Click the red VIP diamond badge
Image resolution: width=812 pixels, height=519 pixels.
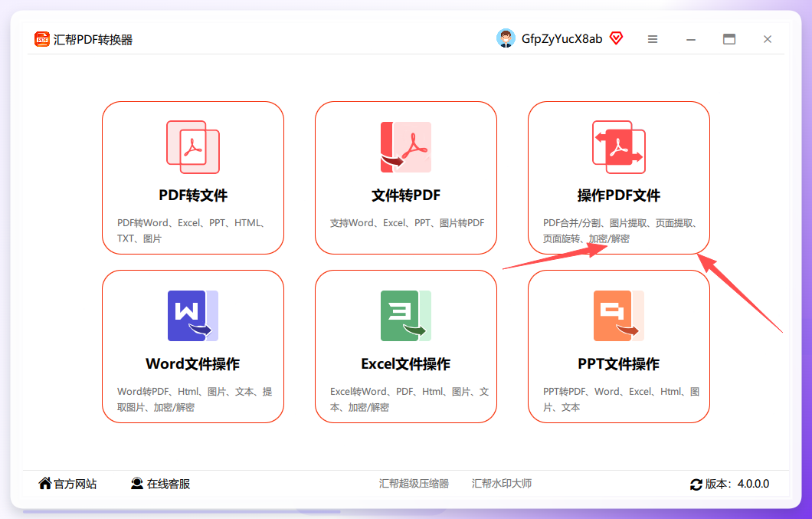616,38
